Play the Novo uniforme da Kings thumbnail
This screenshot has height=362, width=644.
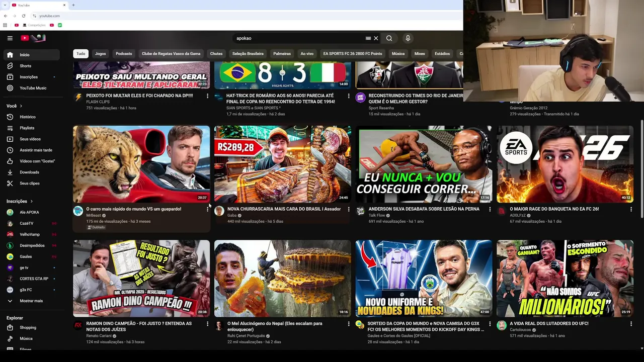pos(424,279)
